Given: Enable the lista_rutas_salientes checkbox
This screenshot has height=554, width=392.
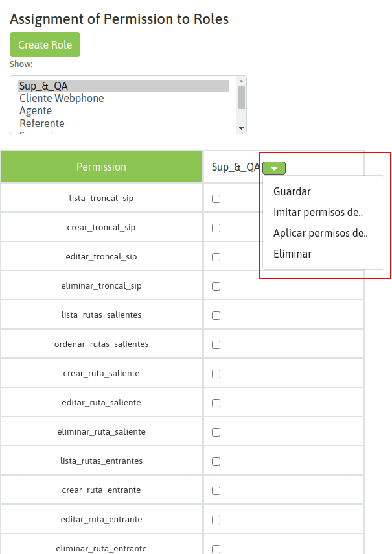Looking at the screenshot, I should (216, 316).
